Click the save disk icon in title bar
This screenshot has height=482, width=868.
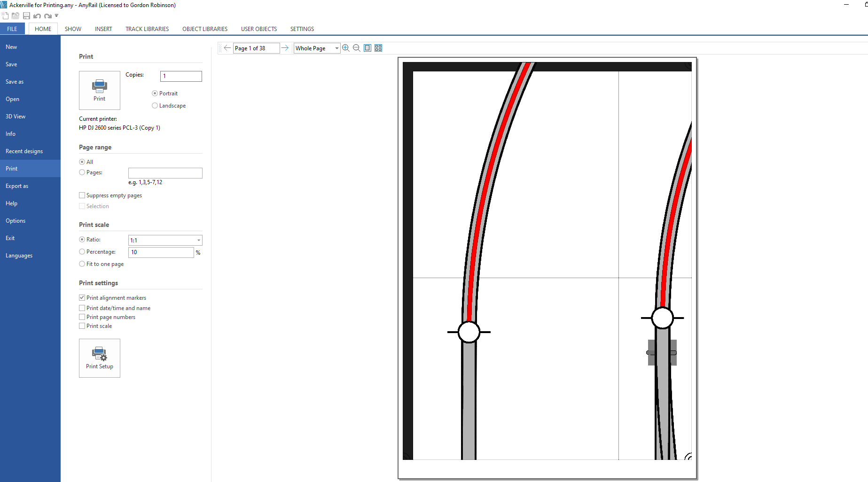26,16
